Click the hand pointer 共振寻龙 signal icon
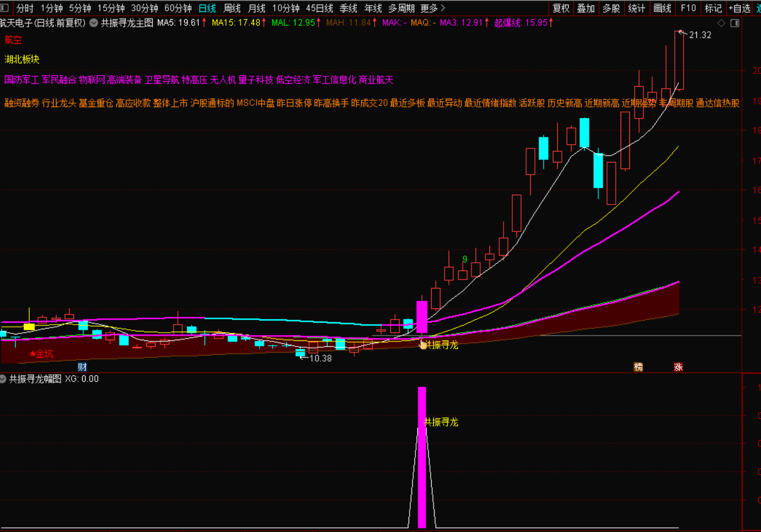 pos(423,344)
